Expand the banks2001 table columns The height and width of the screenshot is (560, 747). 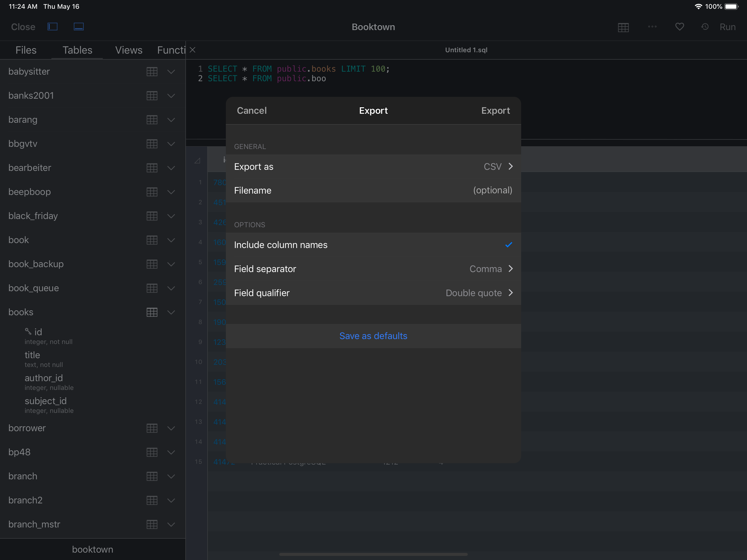[171, 96]
